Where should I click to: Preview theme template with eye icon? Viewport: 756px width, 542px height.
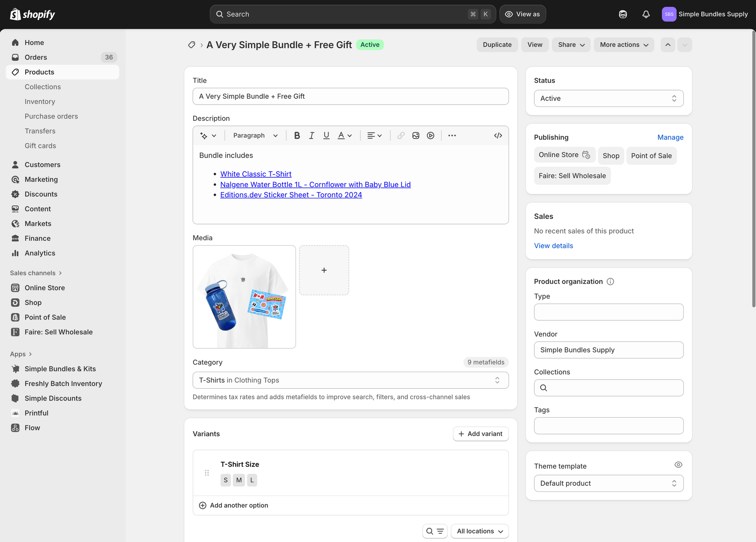678,465
